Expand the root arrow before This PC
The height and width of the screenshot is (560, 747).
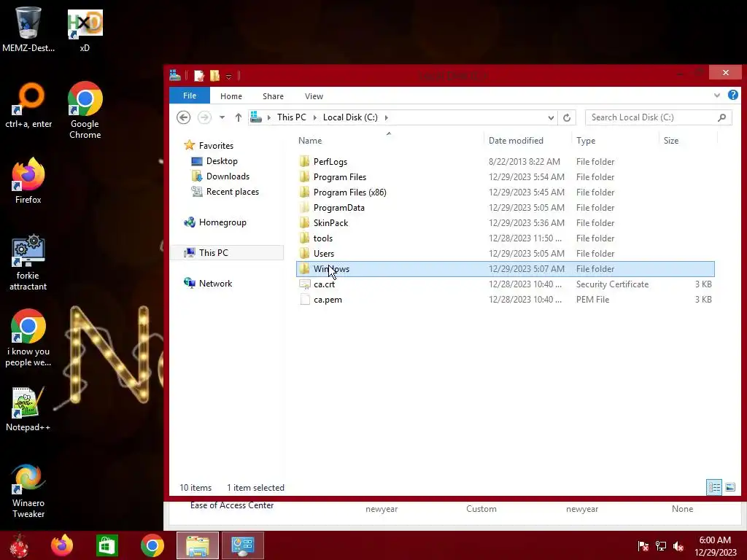[x=269, y=117]
